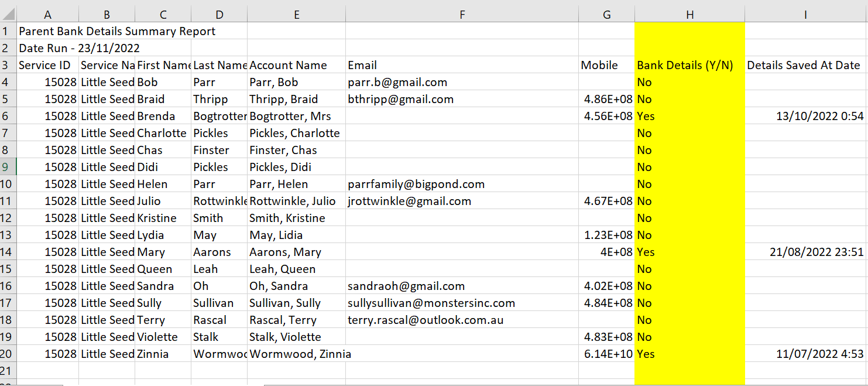
Task: Select column F header
Action: tap(462, 15)
